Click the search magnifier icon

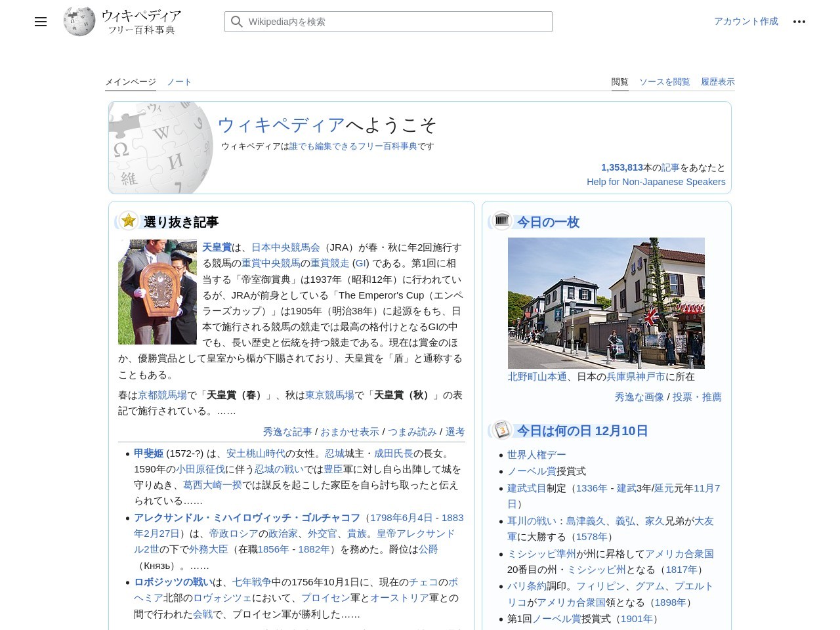[x=237, y=22]
